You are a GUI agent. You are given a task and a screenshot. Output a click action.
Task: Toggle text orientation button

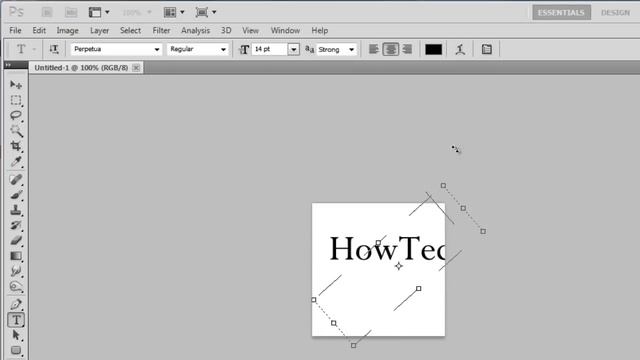[x=54, y=49]
